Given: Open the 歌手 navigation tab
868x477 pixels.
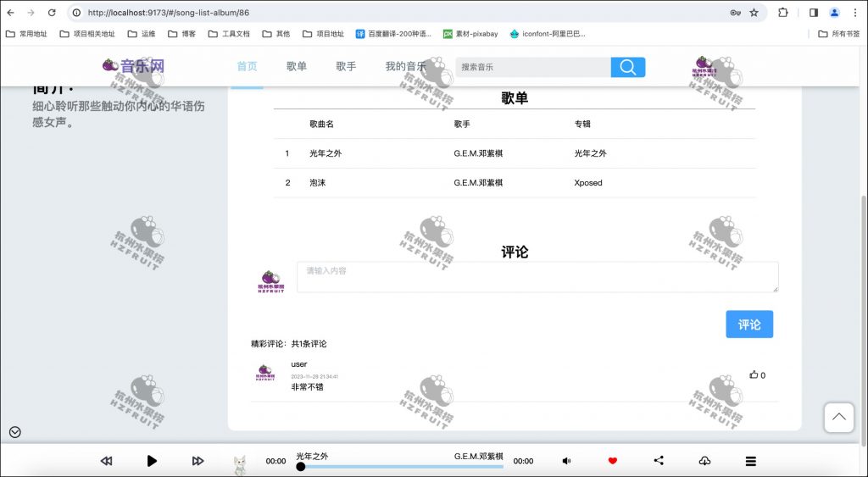Looking at the screenshot, I should coord(346,66).
